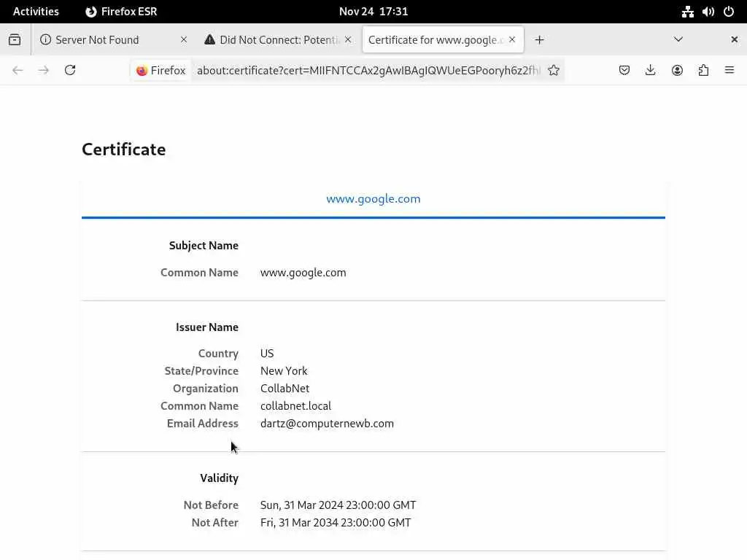Image resolution: width=747 pixels, height=560 pixels.
Task: Select Not Before date Sun, 31 Mar 2024
Action: click(x=338, y=505)
